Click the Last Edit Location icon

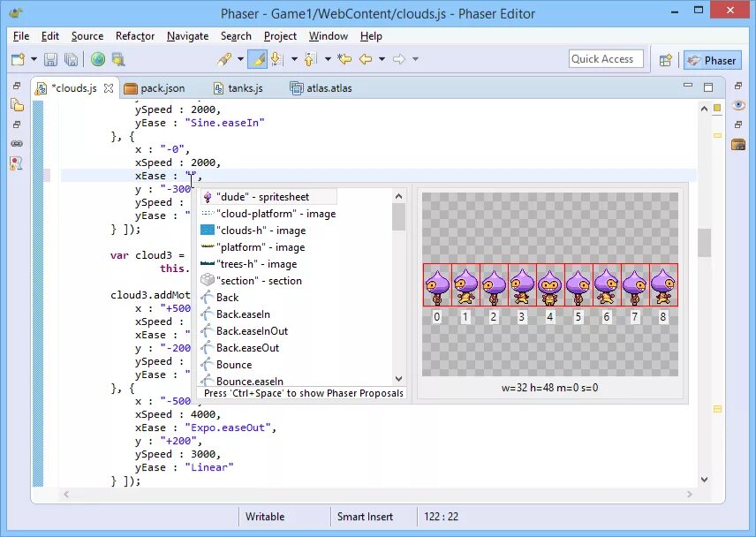pyautogui.click(x=344, y=59)
